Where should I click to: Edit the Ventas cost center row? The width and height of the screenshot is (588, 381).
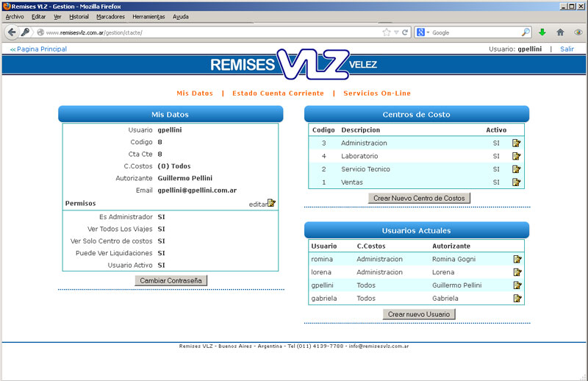(517, 182)
